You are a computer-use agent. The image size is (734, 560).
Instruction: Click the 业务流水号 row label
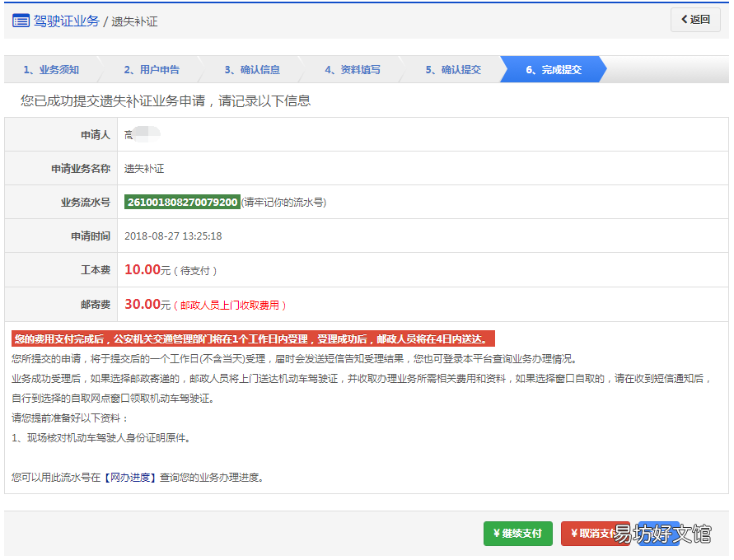point(85,202)
